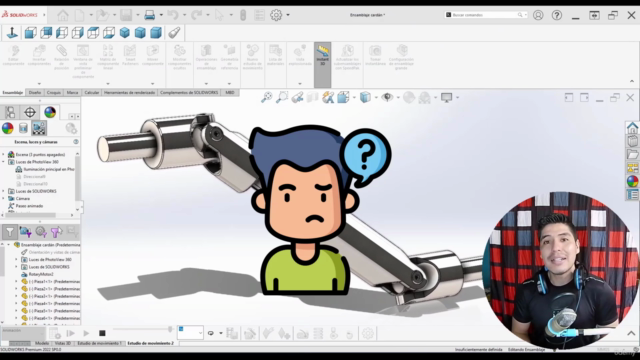Expand the Mover componente dropdown arrow
Viewport: 640px width, 360px height.
pyautogui.click(x=153, y=84)
